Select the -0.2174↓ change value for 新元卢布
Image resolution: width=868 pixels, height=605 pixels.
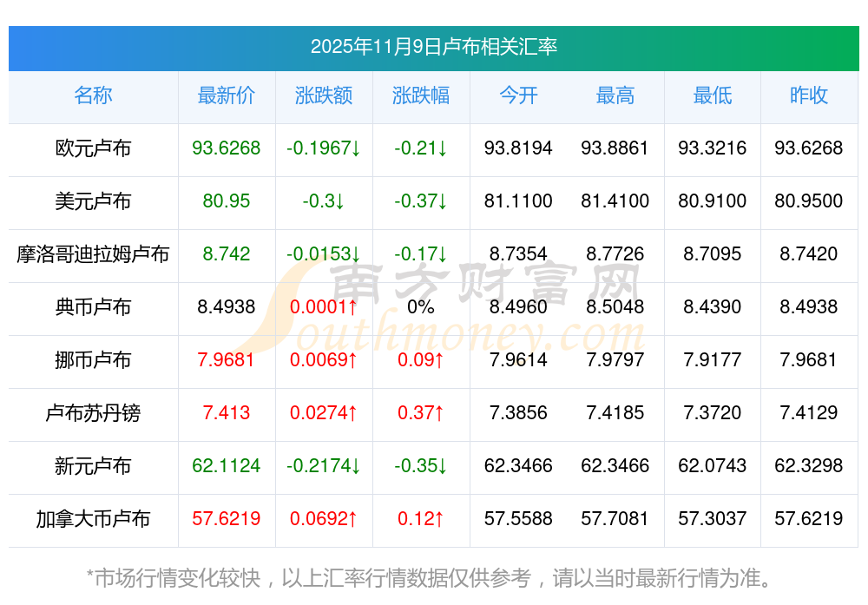323,466
